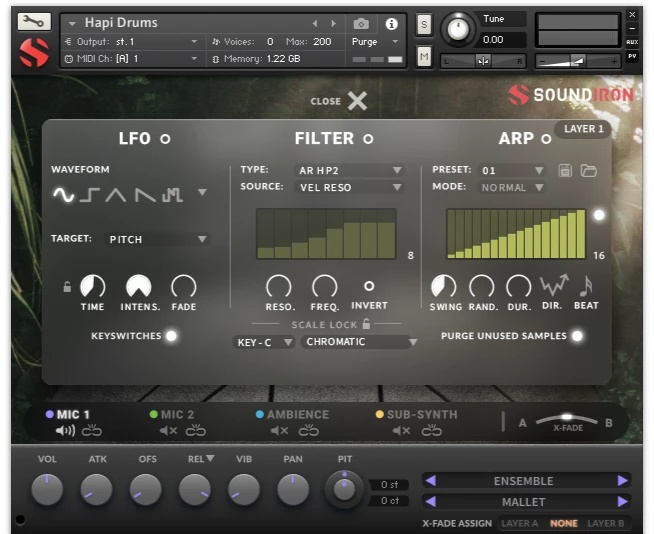Enable the Arp power toggle
The image size is (654, 534).
[546, 139]
